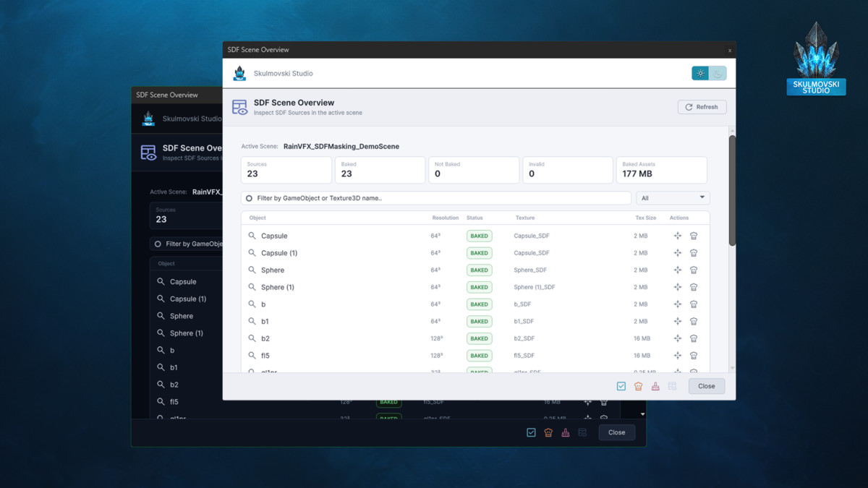Click the move/focus action icon for fl5 row
868x488 pixels.
[x=678, y=356]
